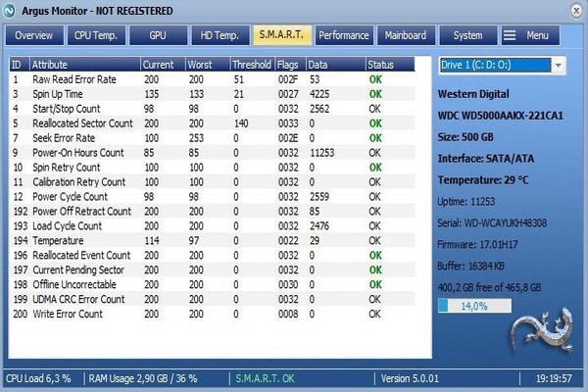Open the CPU Temp. tab

95,35
